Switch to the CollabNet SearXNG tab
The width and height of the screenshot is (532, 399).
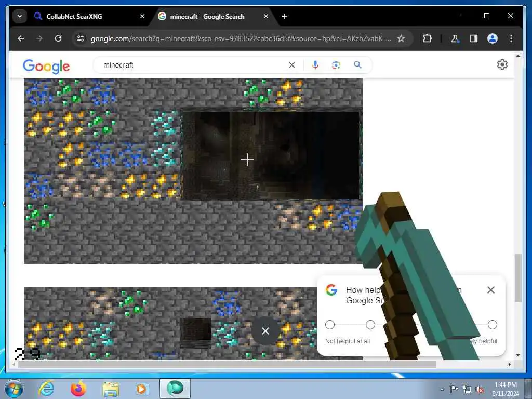click(89, 16)
